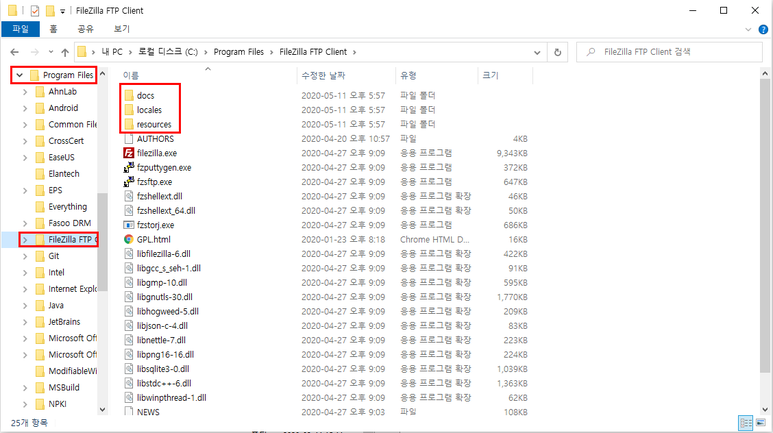Open the 홈 ribbon tab

[53, 29]
